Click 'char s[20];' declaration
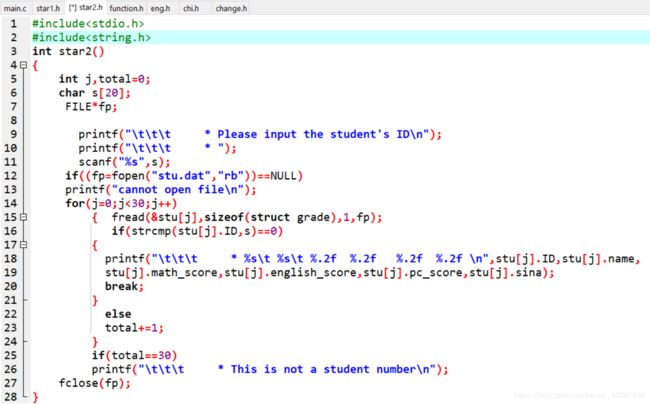 (x=95, y=93)
